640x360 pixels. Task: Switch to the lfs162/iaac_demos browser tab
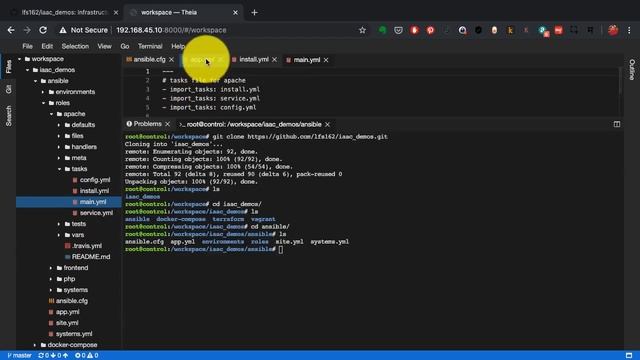point(64,13)
